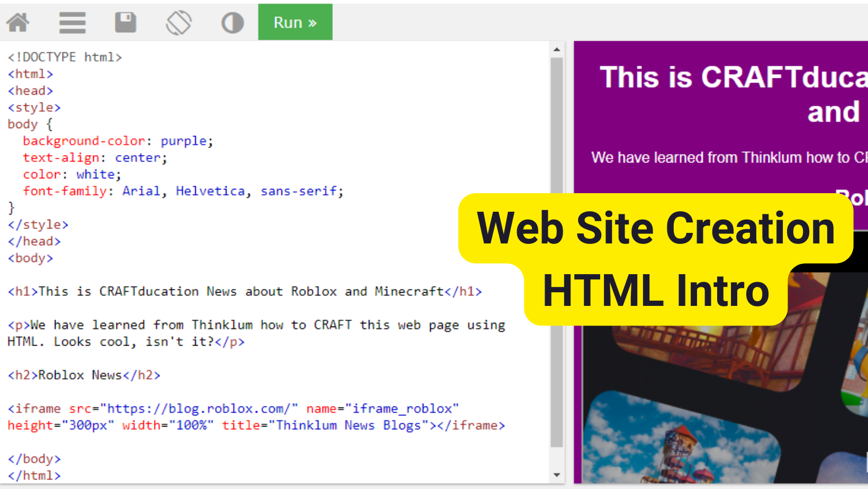This screenshot has width=868, height=489.
Task: Save the code with the floppy icon
Action: pos(125,22)
